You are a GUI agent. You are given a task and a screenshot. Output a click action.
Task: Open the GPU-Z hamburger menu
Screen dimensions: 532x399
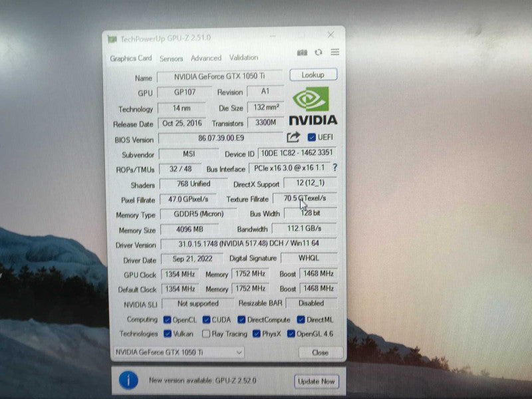[x=335, y=52]
